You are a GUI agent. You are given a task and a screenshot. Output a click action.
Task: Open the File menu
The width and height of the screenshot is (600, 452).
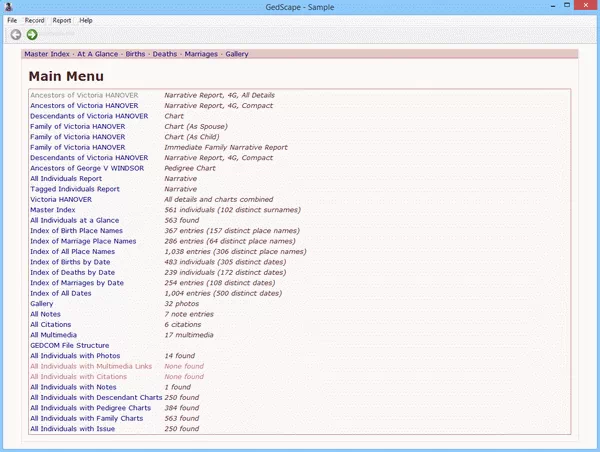pos(12,20)
